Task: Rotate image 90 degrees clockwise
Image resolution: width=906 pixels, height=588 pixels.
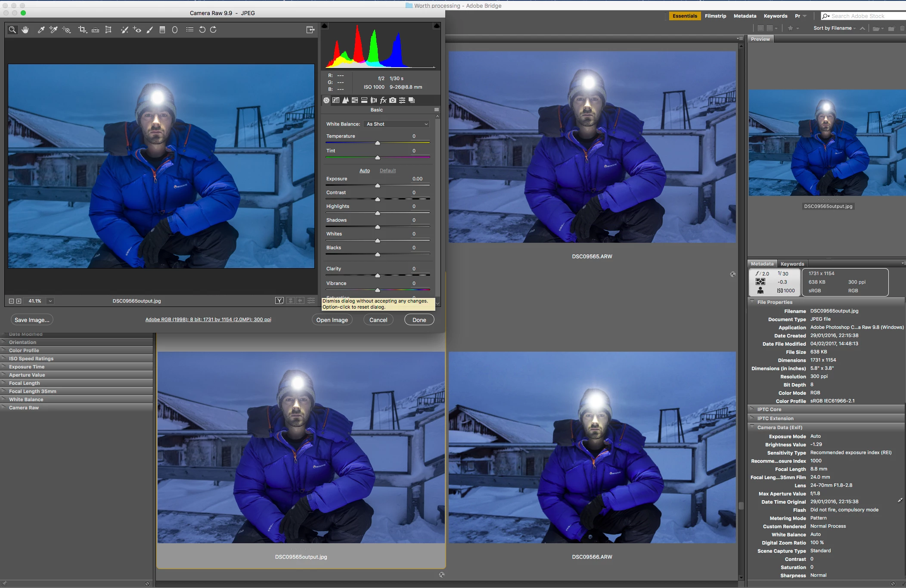Action: tap(213, 30)
